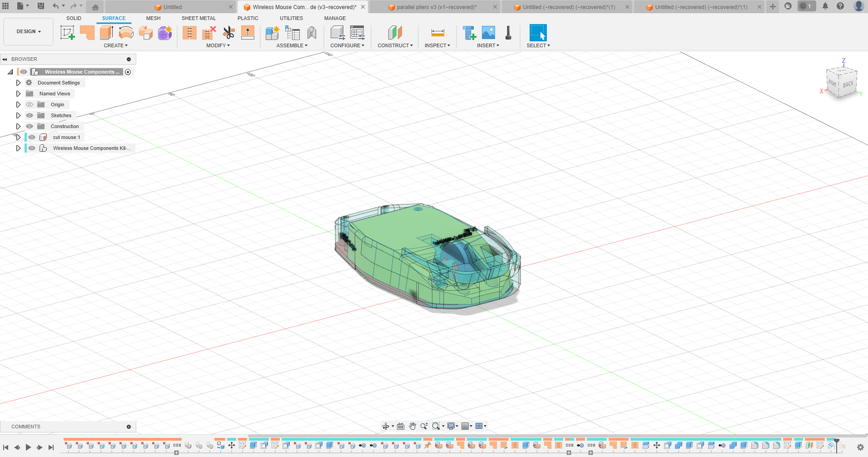Activate the Measure inspect tool

coord(437,33)
